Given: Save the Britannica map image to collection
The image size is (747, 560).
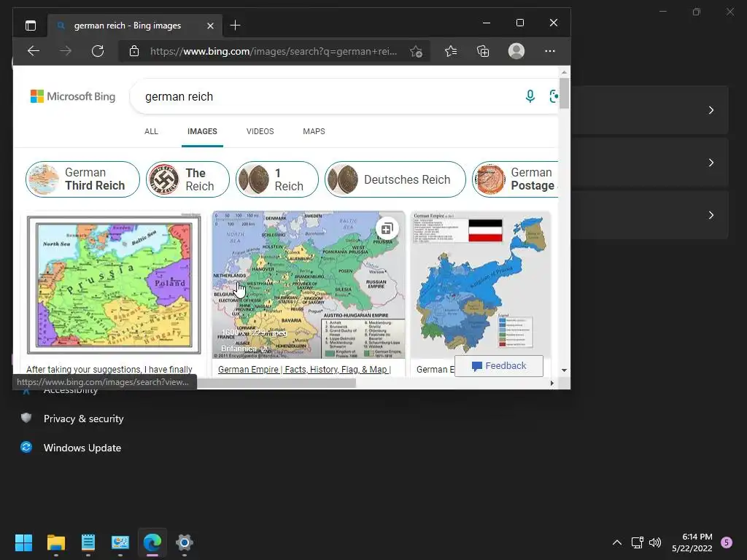Looking at the screenshot, I should click(x=387, y=229).
